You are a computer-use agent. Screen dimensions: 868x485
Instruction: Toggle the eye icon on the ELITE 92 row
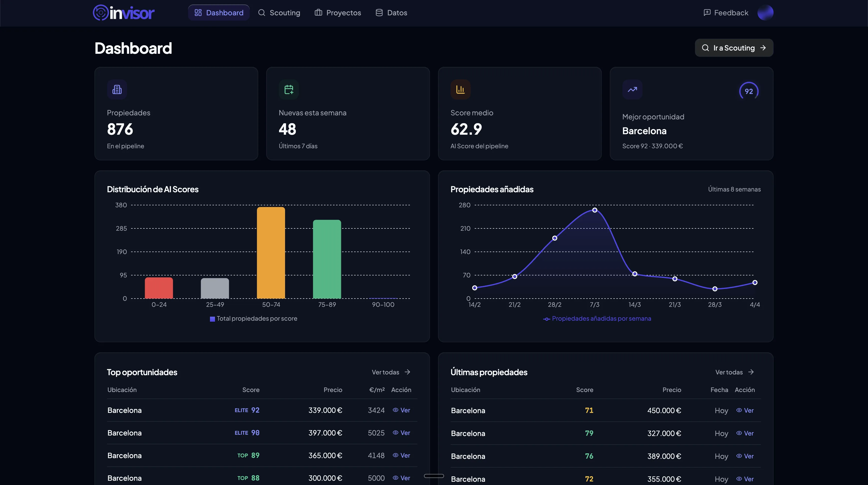395,410
